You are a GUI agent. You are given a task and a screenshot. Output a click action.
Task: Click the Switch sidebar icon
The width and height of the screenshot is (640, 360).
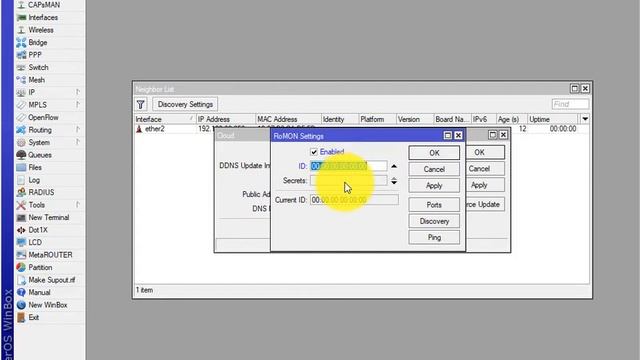21,67
